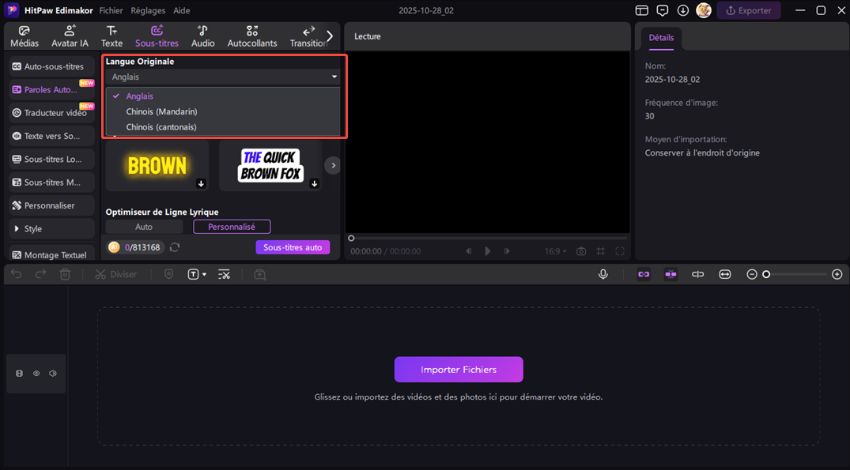Open the Autocollants stickers panel
850x470 pixels.
(251, 37)
